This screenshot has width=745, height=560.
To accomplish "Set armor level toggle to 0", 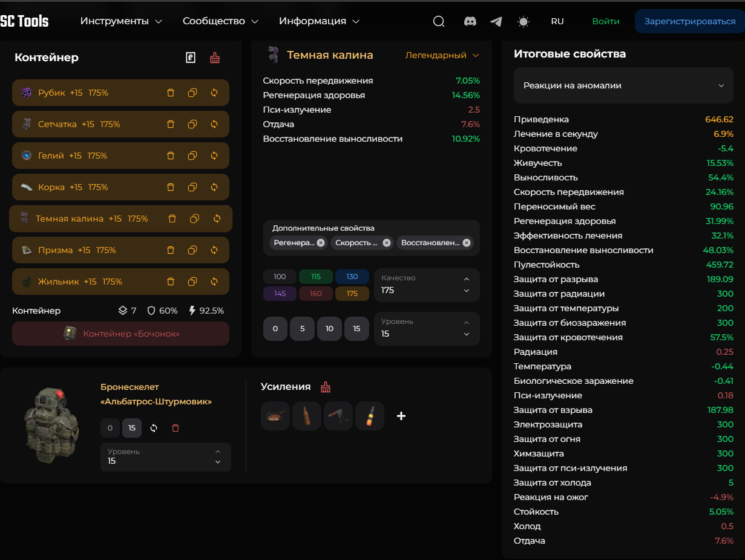I will point(110,428).
